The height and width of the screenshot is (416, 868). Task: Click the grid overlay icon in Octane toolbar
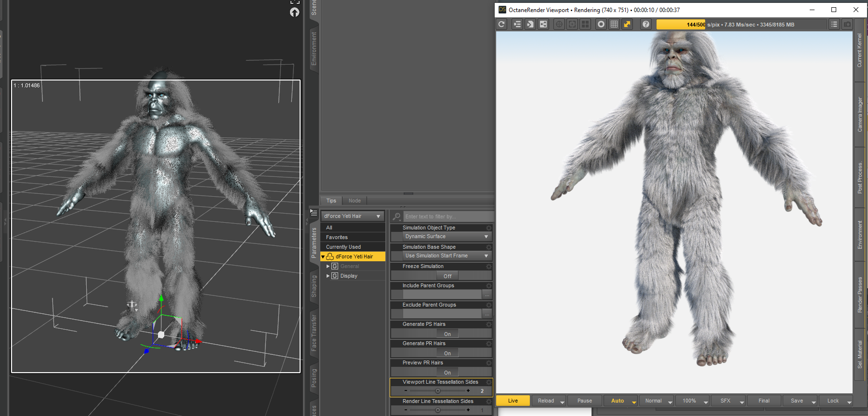pyautogui.click(x=614, y=24)
